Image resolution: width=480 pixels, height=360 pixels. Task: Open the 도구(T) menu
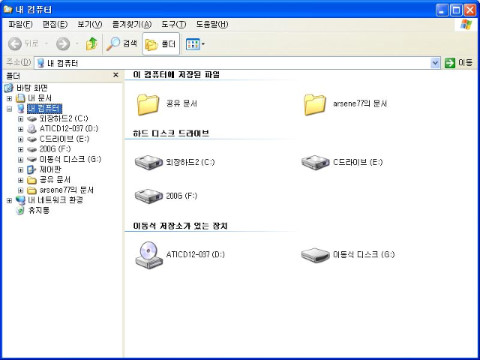pos(173,24)
